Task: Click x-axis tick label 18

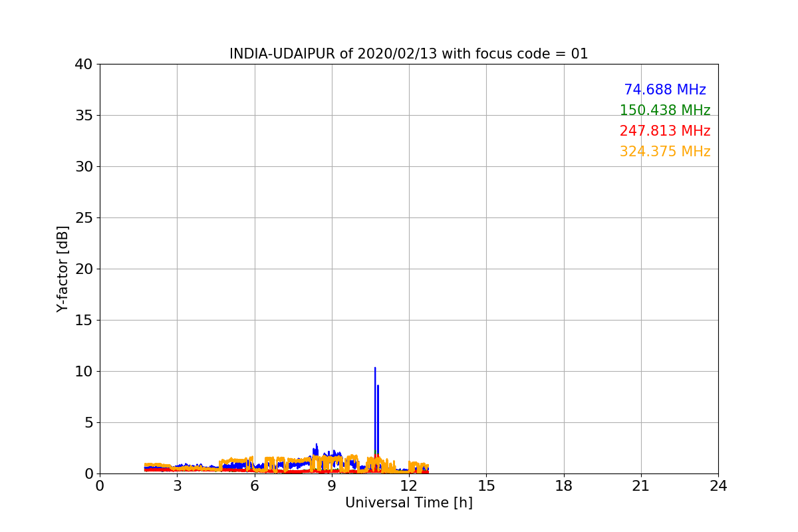Action: click(564, 486)
